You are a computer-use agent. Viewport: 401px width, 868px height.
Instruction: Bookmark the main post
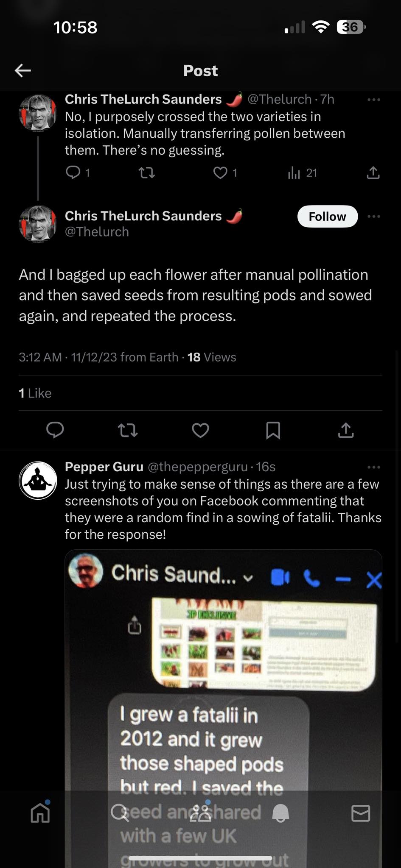[x=273, y=430]
